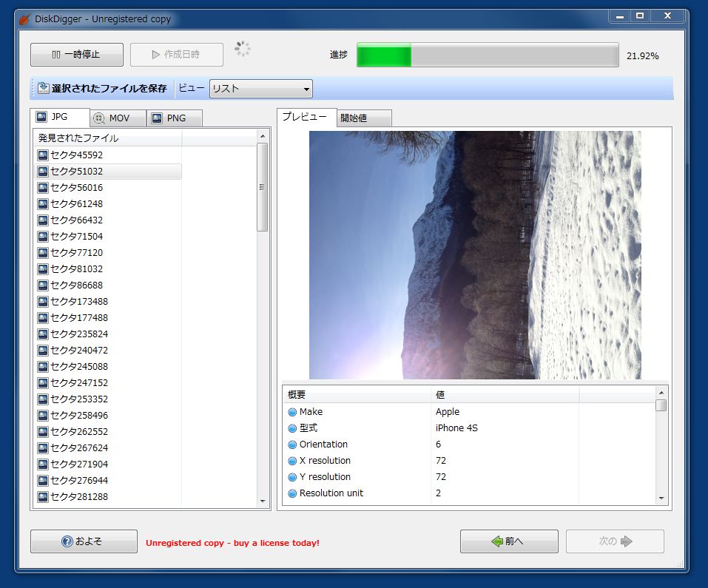
Task: Click the metadata table scroll up arrow
Action: (x=661, y=393)
